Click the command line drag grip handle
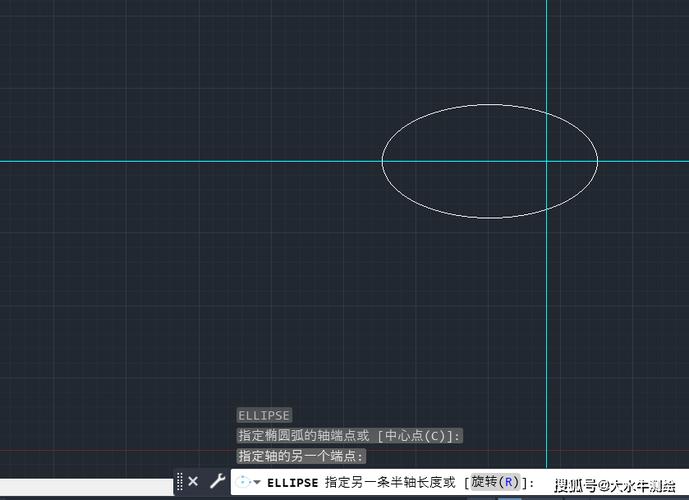This screenshot has height=500, width=689. 179,482
